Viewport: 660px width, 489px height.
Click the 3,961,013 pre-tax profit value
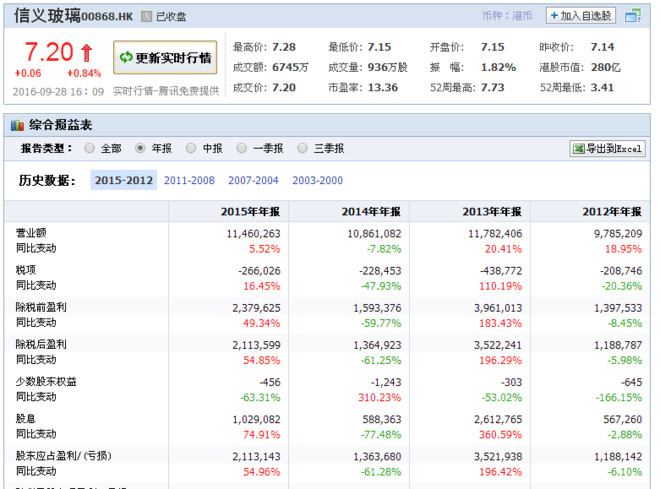[498, 308]
